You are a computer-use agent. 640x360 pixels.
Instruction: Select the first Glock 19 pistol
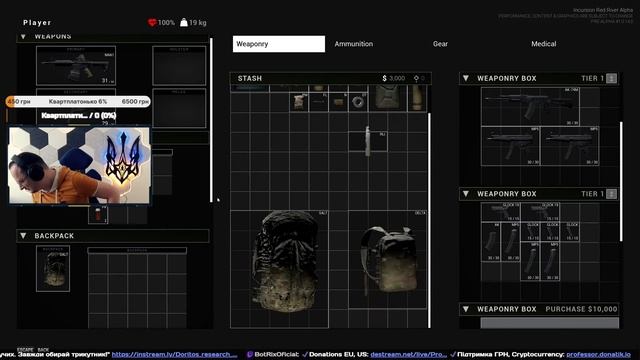tap(501, 212)
